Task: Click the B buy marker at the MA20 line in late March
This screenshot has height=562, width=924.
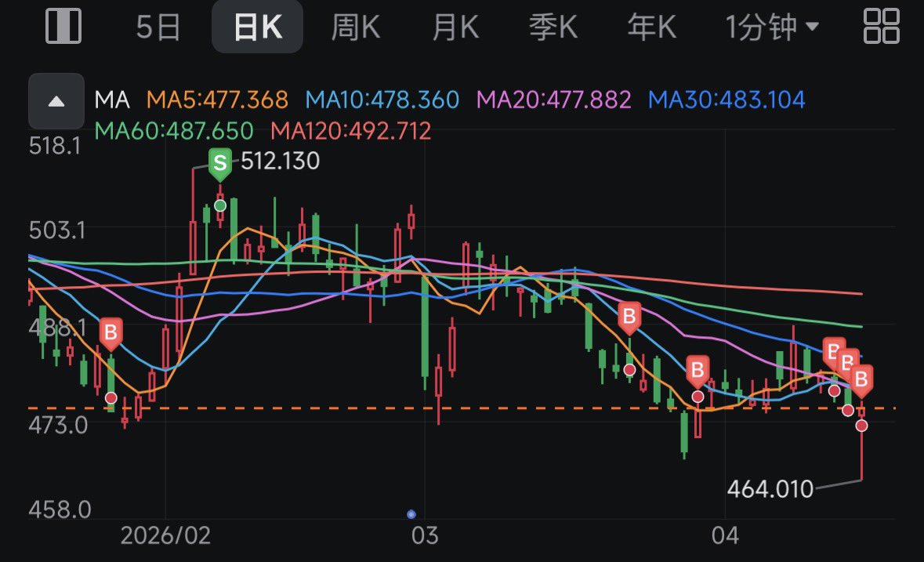Action: (629, 319)
